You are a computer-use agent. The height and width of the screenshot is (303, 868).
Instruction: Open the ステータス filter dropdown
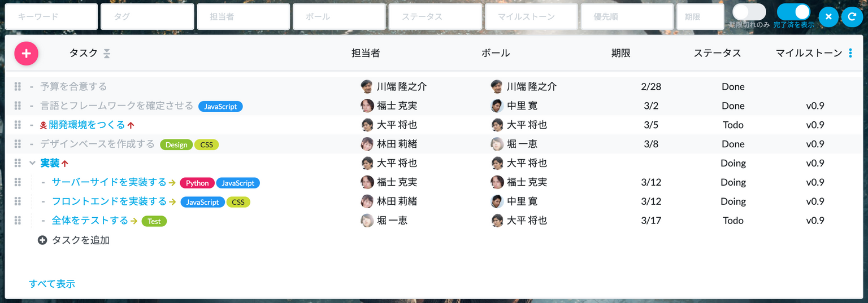pyautogui.click(x=435, y=17)
